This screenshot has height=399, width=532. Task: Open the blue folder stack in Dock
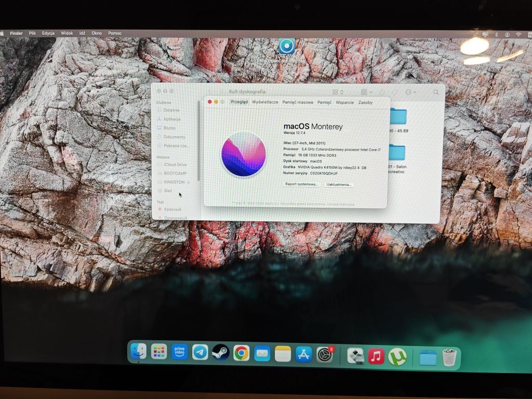click(x=428, y=357)
